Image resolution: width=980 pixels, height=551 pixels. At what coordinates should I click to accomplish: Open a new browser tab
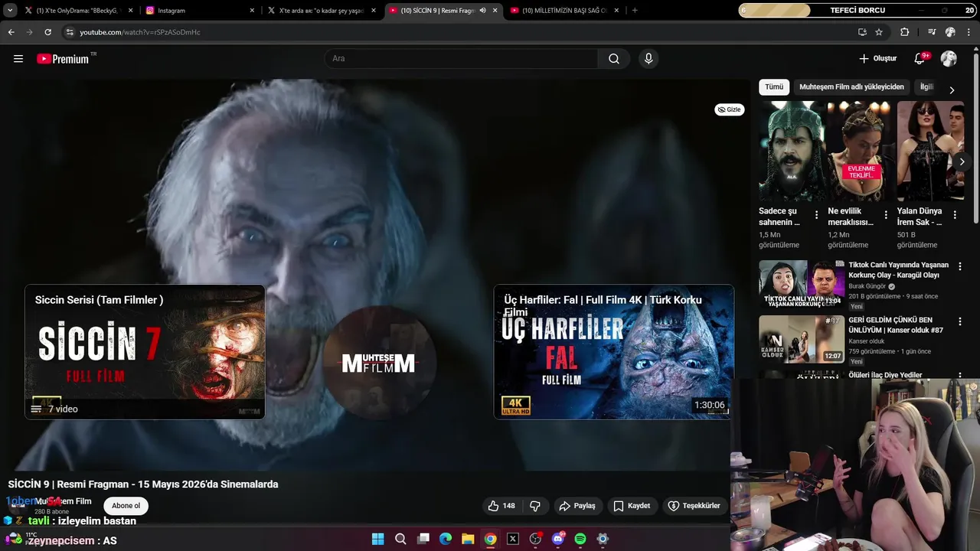pos(635,11)
